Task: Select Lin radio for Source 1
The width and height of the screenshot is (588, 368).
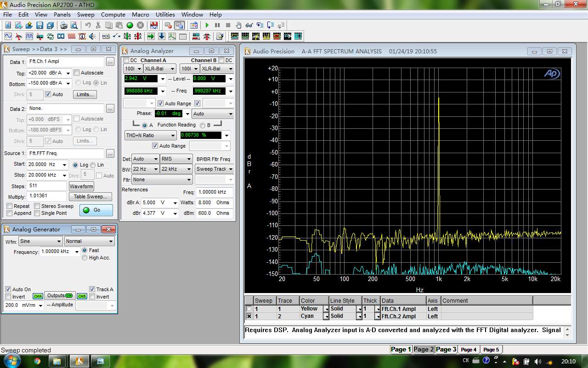Action: click(93, 165)
